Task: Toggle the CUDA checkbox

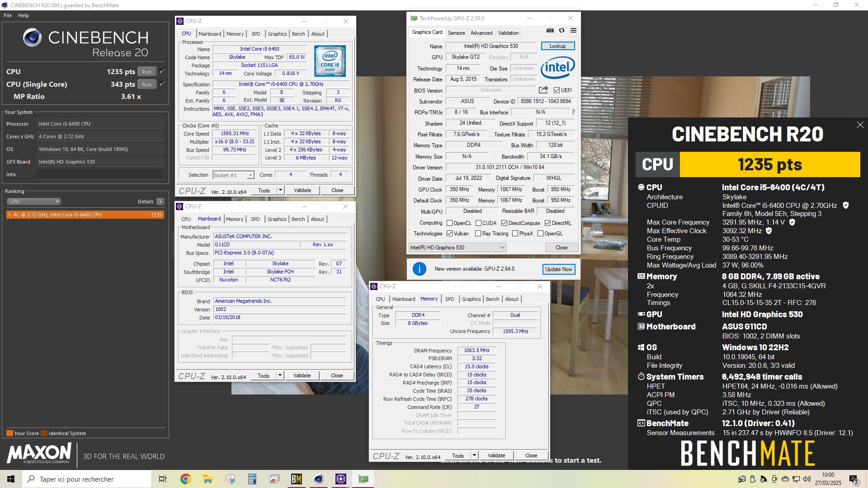Action: coord(478,223)
